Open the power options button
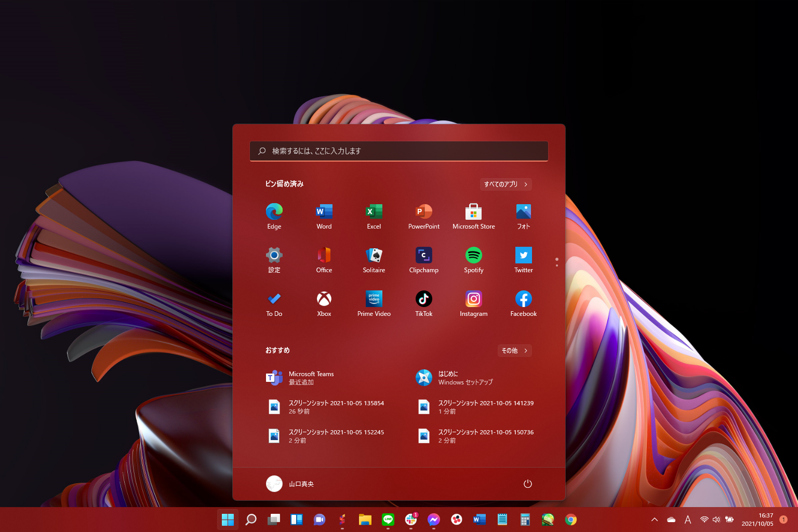 pyautogui.click(x=528, y=484)
